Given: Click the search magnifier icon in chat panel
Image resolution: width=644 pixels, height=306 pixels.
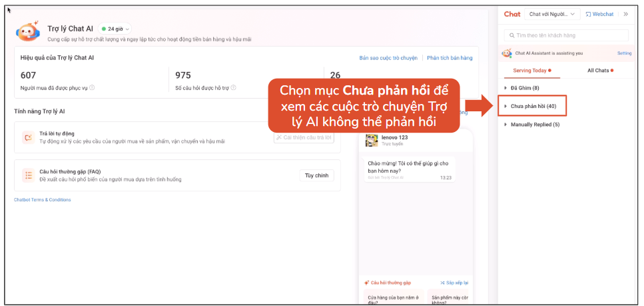Looking at the screenshot, I should click(512, 36).
